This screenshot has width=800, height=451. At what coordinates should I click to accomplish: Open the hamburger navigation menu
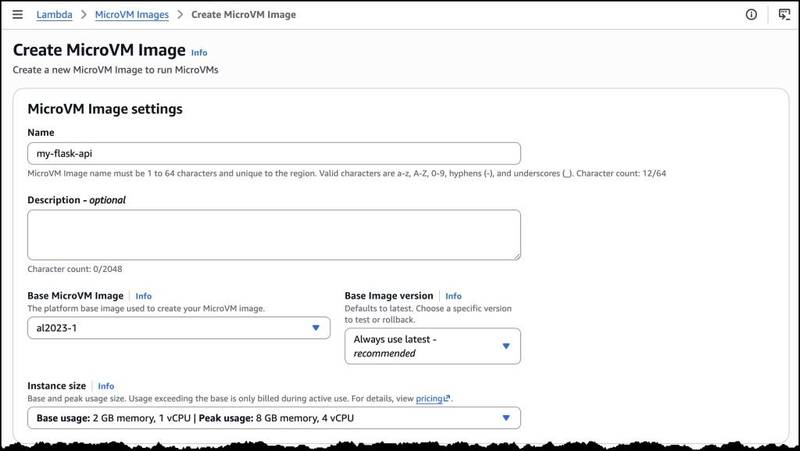17,14
